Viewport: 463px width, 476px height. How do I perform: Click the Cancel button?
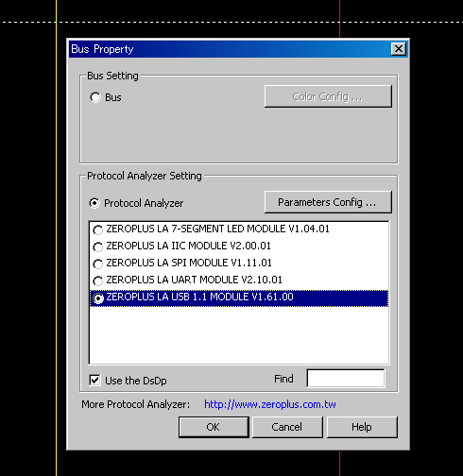pyautogui.click(x=287, y=427)
